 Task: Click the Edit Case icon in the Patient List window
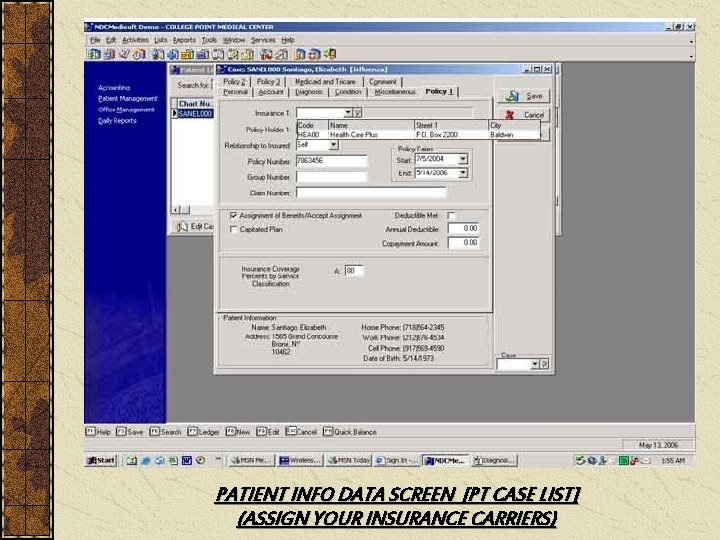tap(182, 226)
